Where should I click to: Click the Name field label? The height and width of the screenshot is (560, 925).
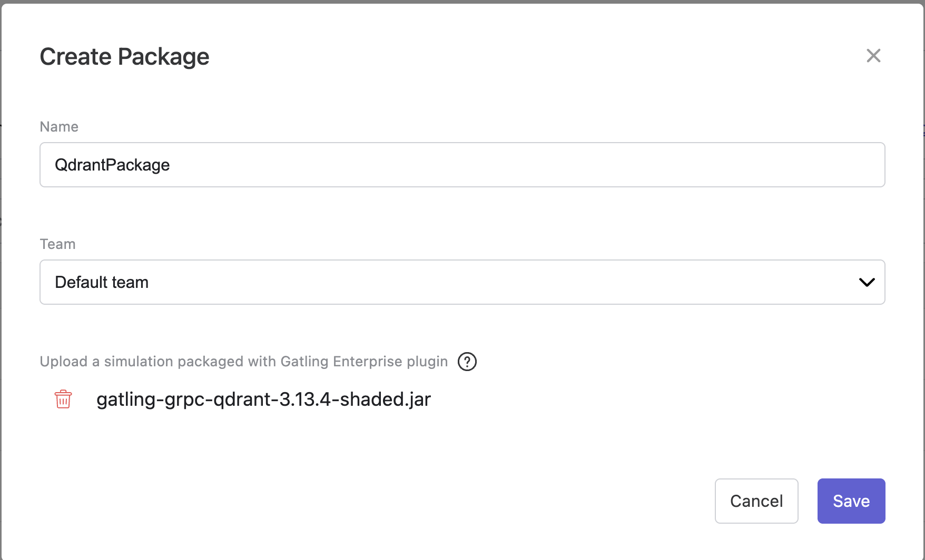59,127
